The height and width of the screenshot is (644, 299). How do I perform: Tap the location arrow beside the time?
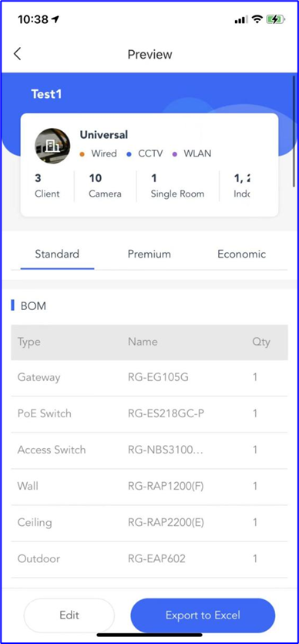[55, 19]
